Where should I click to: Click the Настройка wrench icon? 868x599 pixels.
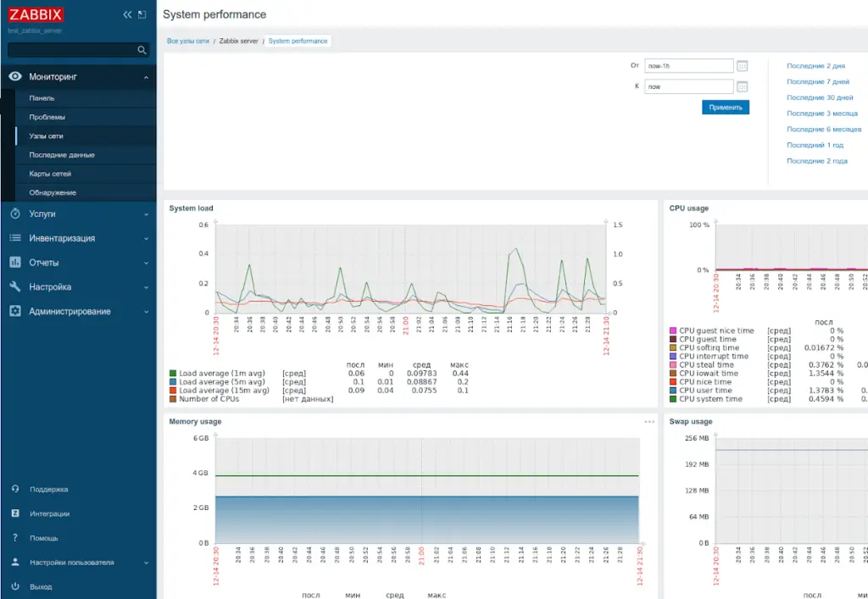click(x=15, y=287)
